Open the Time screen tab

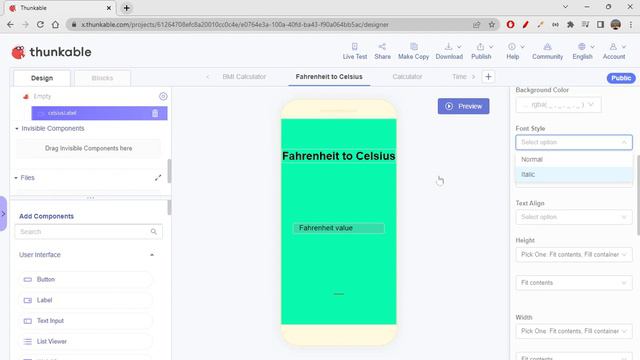click(459, 77)
